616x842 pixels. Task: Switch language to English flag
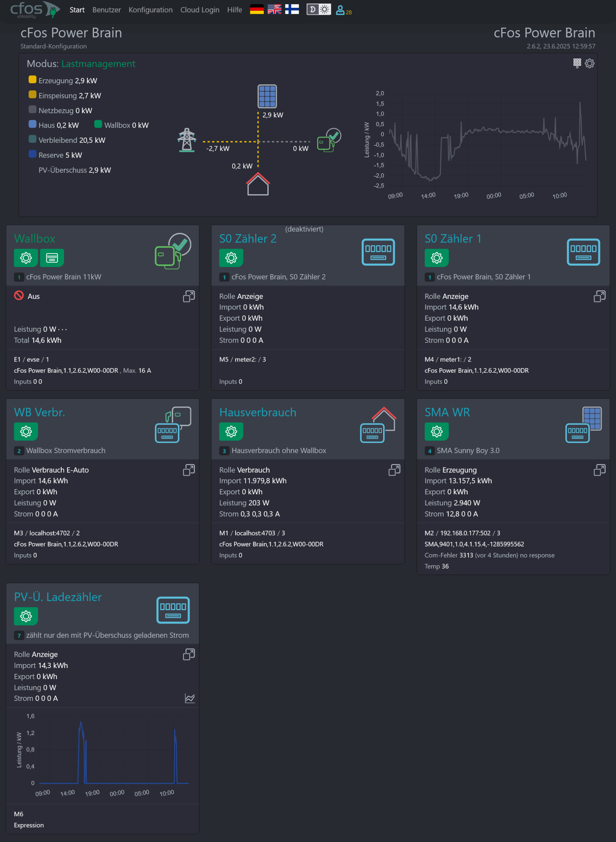(x=274, y=9)
